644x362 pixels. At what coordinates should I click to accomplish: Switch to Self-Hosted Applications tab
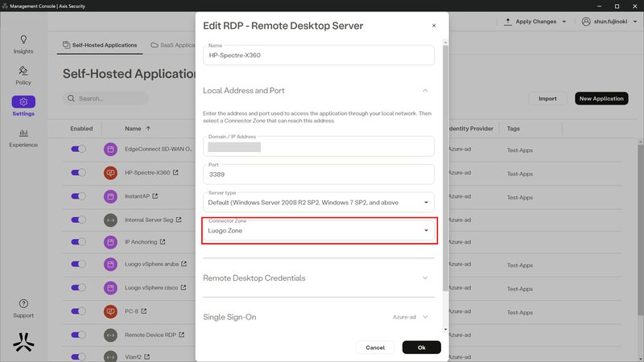coord(100,45)
